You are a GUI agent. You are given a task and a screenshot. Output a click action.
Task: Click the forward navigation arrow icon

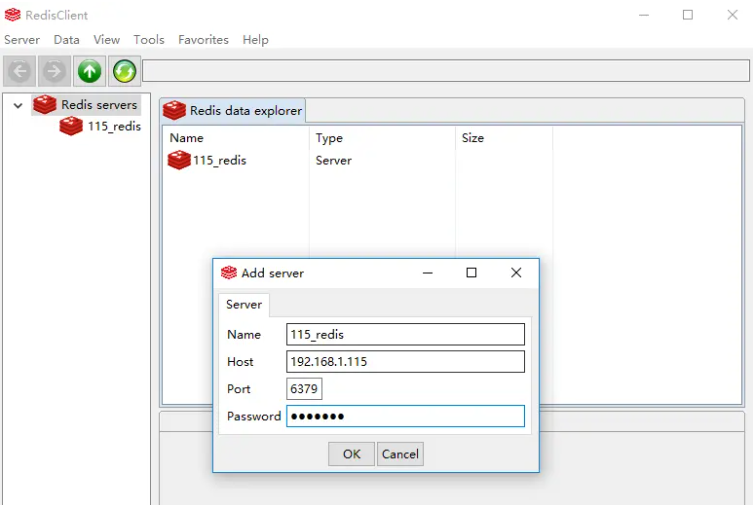point(54,72)
